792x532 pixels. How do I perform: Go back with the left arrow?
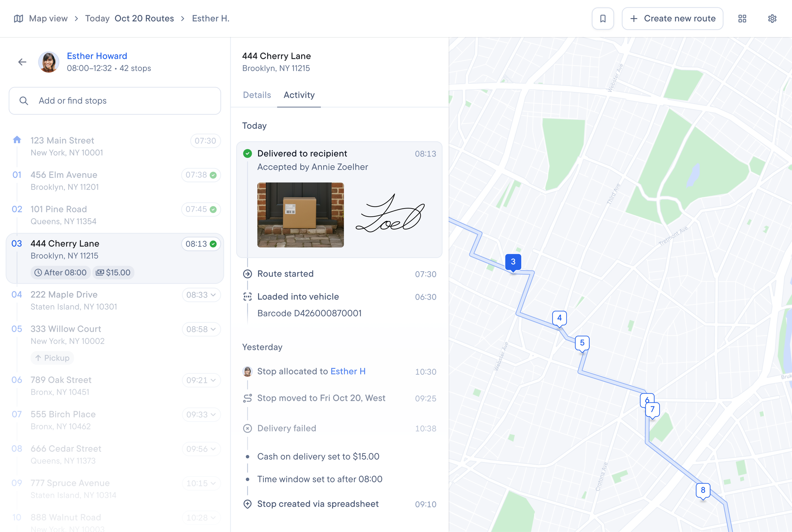pos(22,62)
